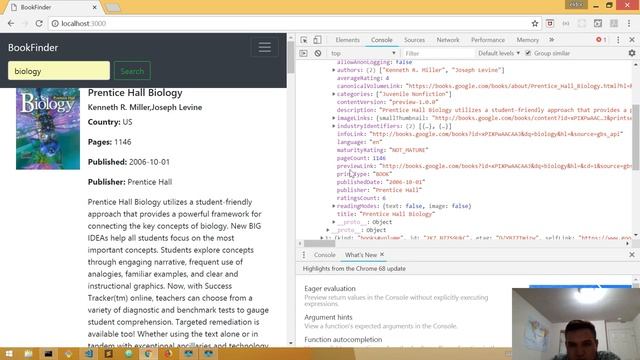Open a new tab button

coord(113,7)
